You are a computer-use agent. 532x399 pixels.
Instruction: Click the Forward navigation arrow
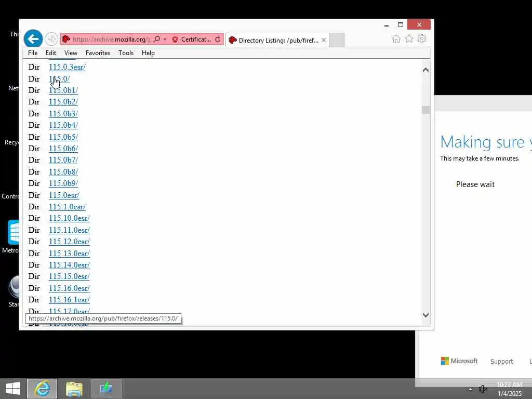(51, 39)
